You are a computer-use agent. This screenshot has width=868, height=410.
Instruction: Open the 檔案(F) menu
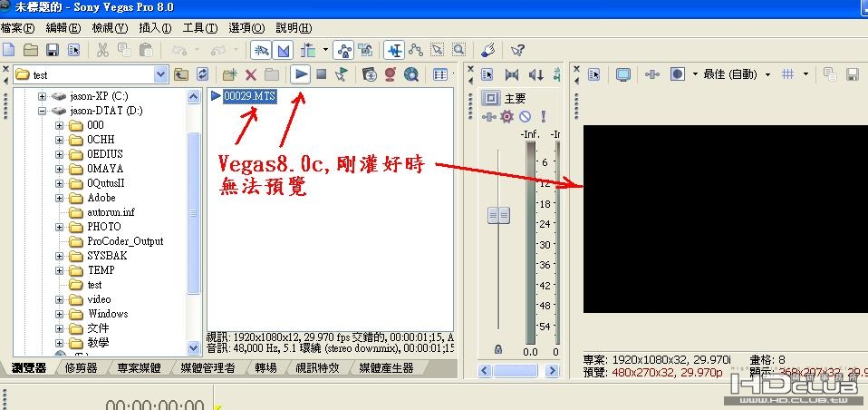click(18, 28)
